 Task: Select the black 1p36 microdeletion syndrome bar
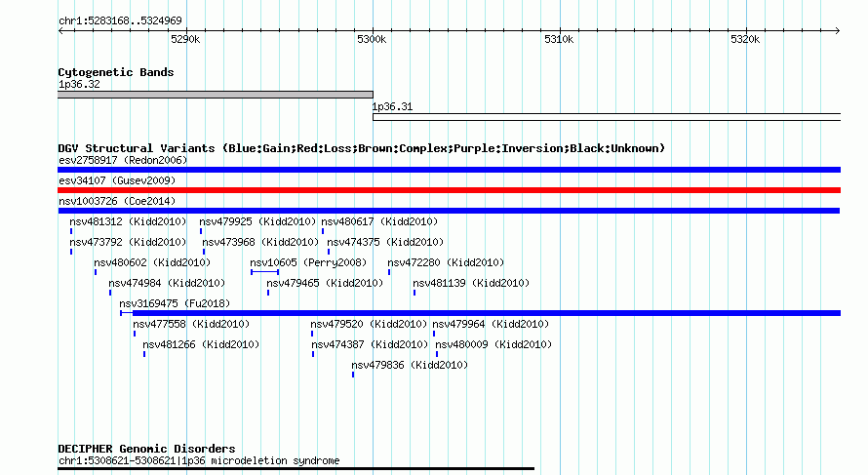pos(296,469)
